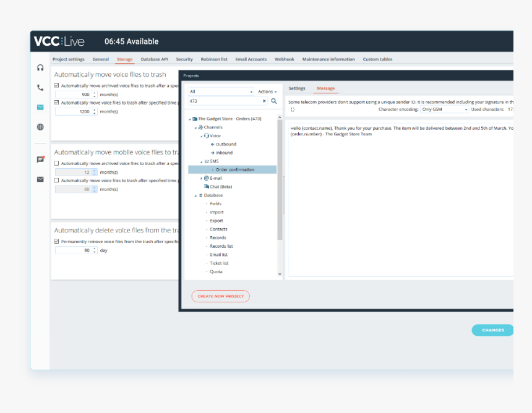This screenshot has width=532, height=413.
Task: Expand the E-mail tree node
Action: click(201, 178)
